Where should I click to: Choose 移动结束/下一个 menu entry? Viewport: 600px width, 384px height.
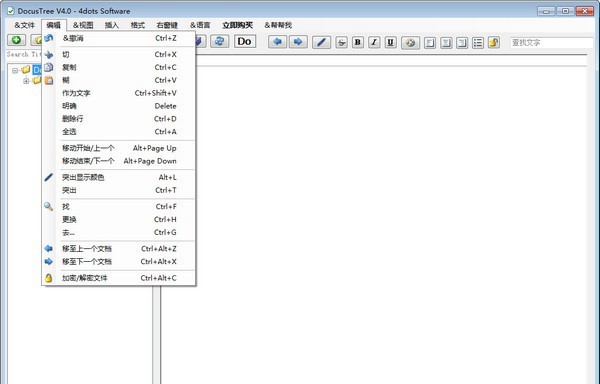[x=119, y=161]
